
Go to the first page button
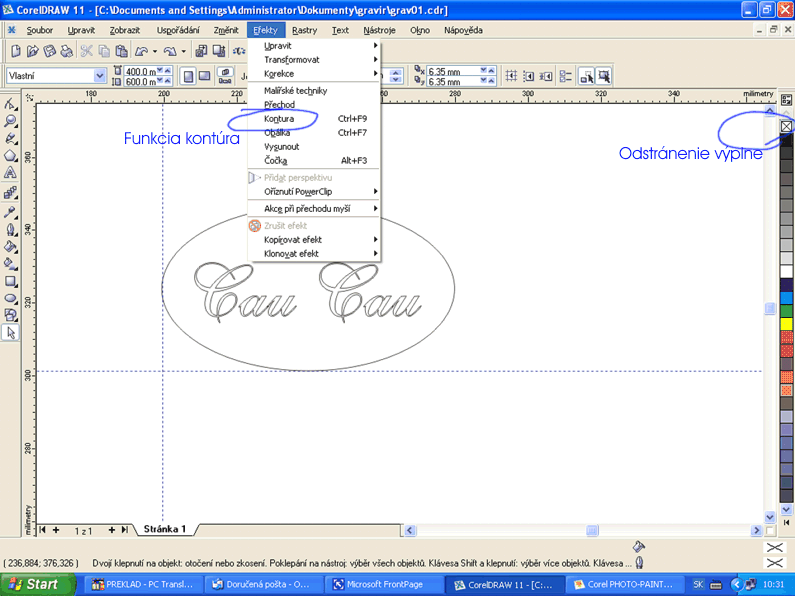point(43,530)
